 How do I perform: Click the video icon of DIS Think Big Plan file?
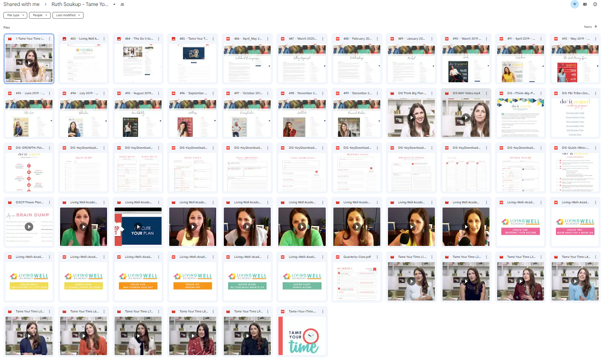tap(392, 93)
